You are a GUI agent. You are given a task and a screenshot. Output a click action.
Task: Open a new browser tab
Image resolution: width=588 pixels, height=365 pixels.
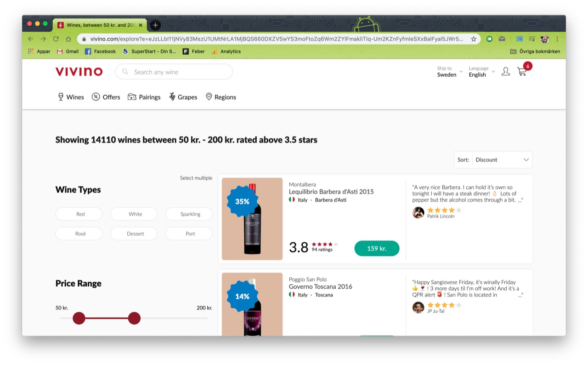[x=155, y=25]
